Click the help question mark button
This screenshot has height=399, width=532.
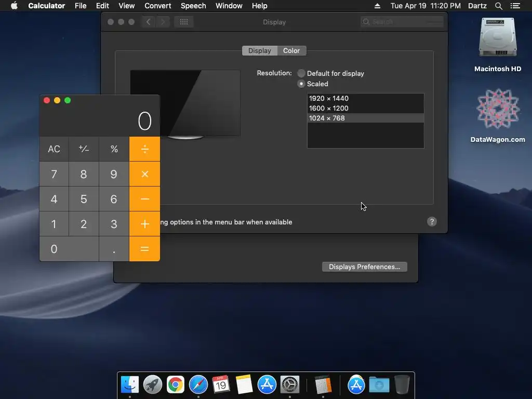(432, 221)
